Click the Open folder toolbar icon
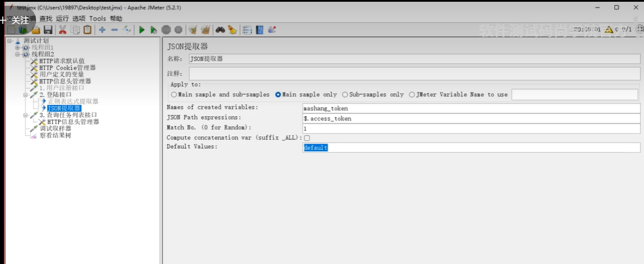 pos(36,30)
